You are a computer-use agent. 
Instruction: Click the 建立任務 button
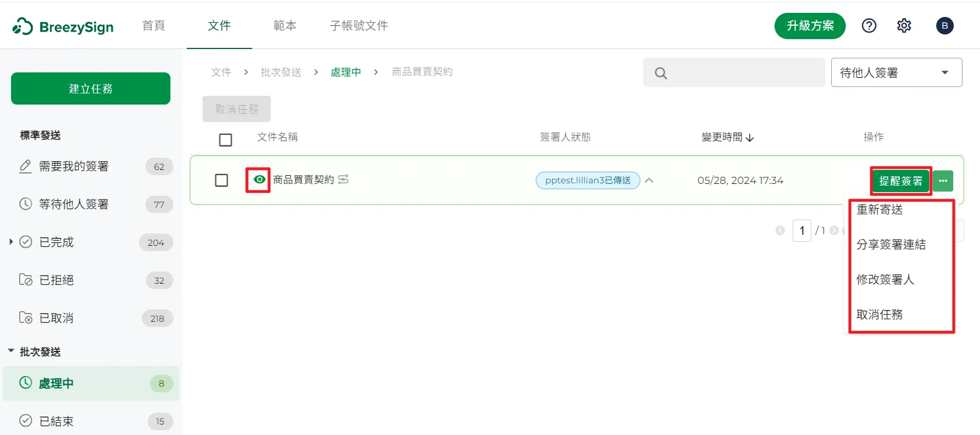coord(90,89)
